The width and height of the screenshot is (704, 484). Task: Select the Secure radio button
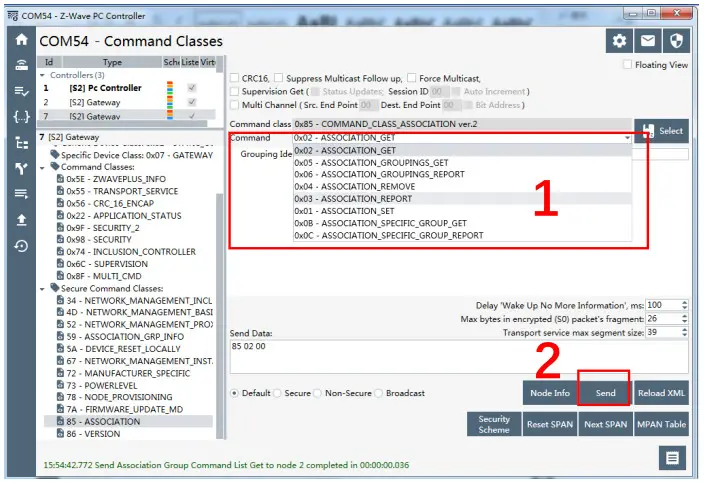[x=277, y=393]
